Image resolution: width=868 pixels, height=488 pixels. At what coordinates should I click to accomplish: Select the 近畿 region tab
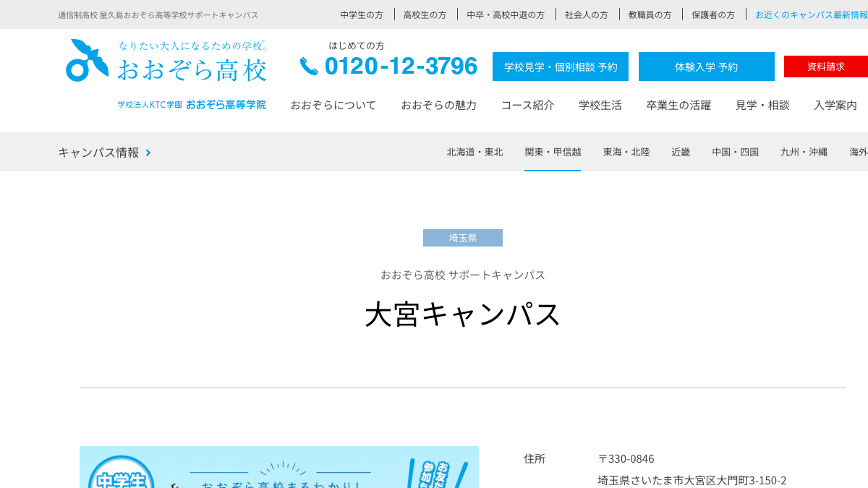[x=681, y=152]
